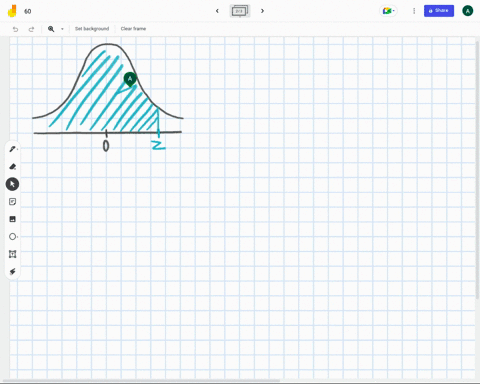The width and height of the screenshot is (480, 384).
Task: Click the jam title "60"
Action: [x=28, y=11]
